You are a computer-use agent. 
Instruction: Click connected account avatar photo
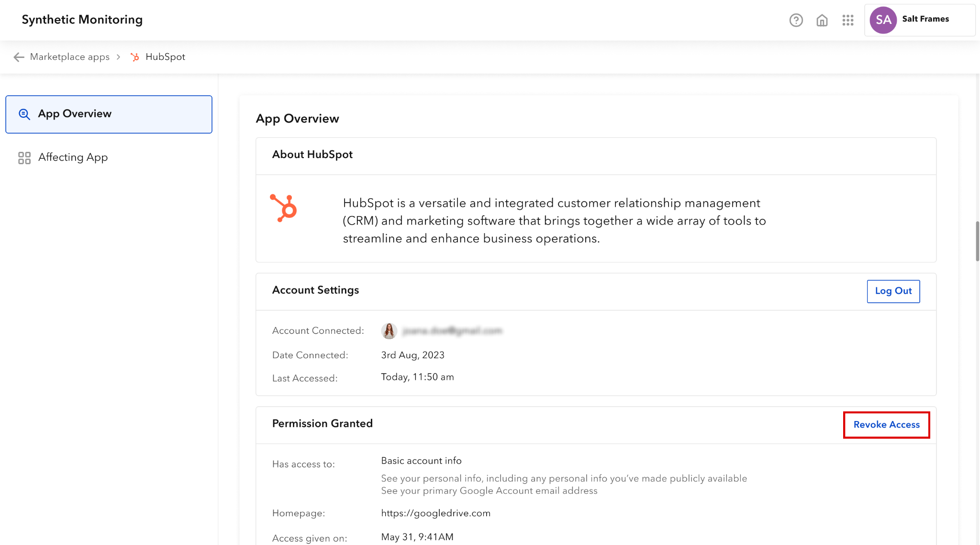pyautogui.click(x=389, y=330)
